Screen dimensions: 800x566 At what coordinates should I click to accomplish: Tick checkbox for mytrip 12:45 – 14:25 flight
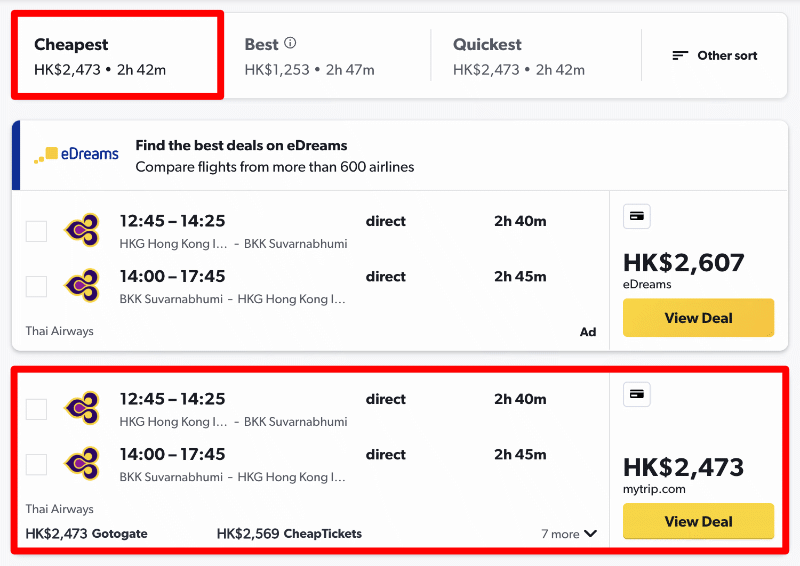36,409
